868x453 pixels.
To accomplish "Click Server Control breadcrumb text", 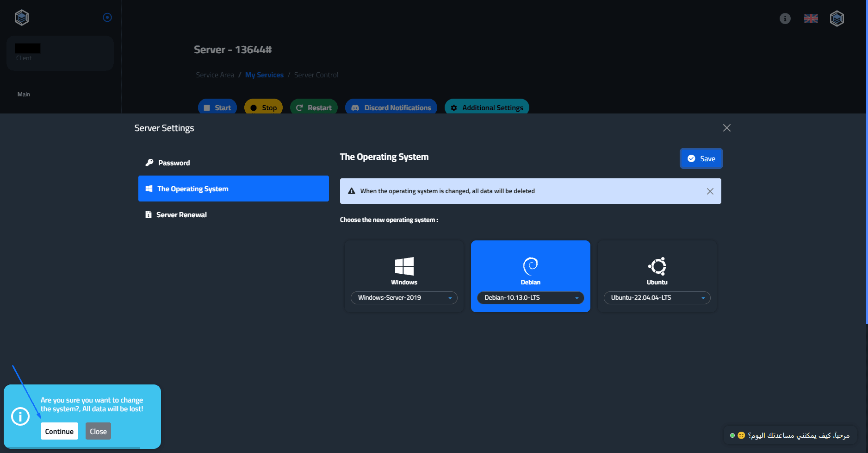I will pyautogui.click(x=316, y=75).
